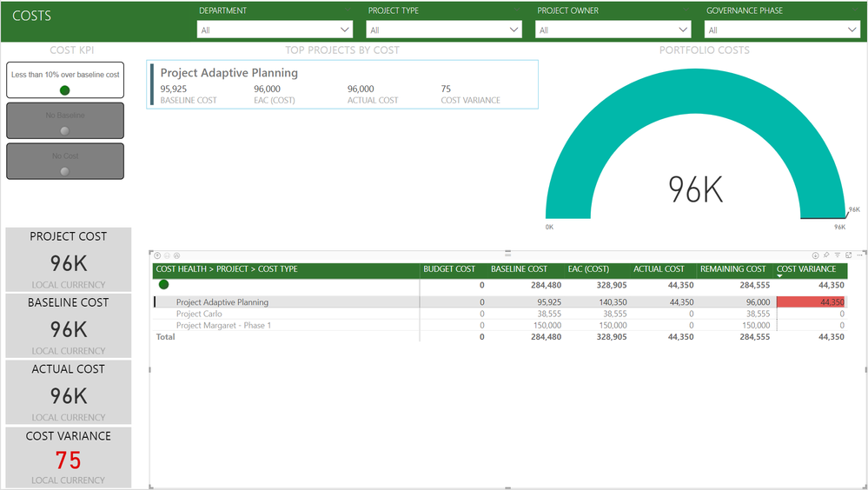
Task: Click the Portfolio Costs heading
Action: 704,50
